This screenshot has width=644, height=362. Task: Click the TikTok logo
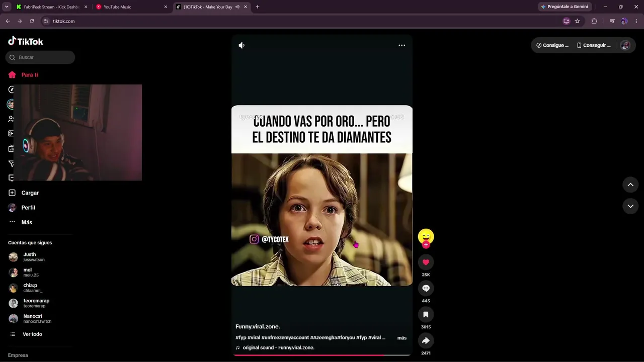[26, 41]
